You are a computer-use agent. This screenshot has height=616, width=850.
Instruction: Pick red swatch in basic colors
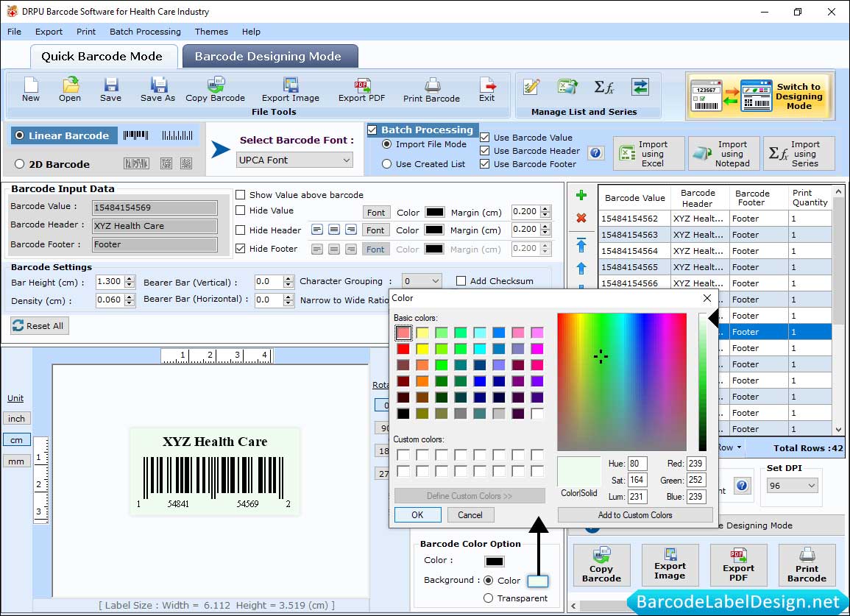[403, 349]
